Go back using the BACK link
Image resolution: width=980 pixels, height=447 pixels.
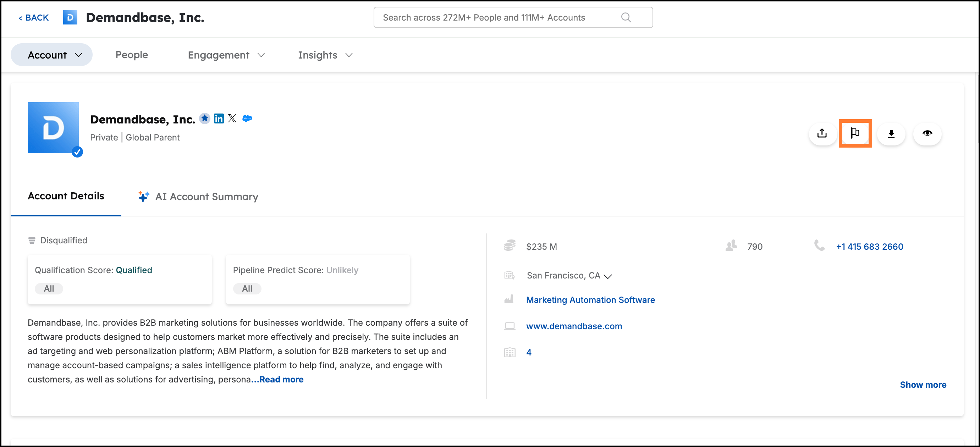(x=33, y=18)
